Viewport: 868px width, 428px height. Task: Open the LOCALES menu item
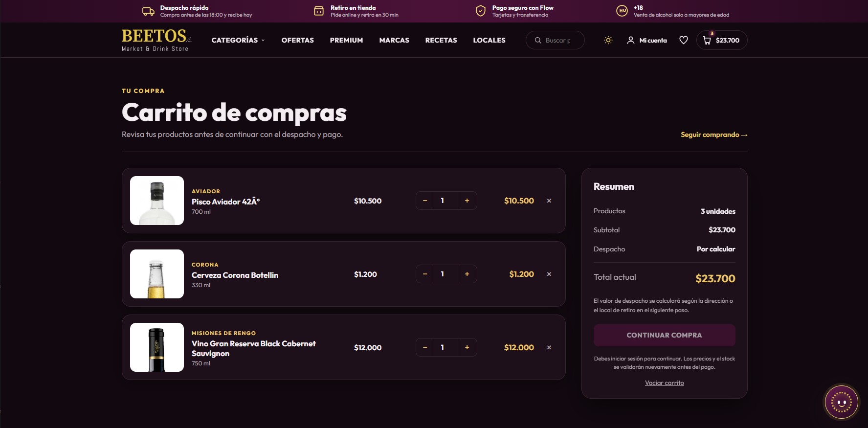pyautogui.click(x=489, y=40)
